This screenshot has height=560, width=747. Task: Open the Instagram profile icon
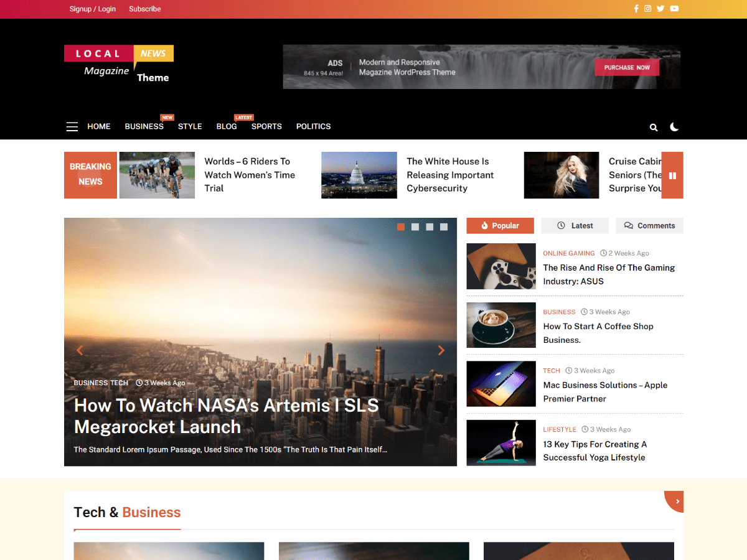pos(648,8)
